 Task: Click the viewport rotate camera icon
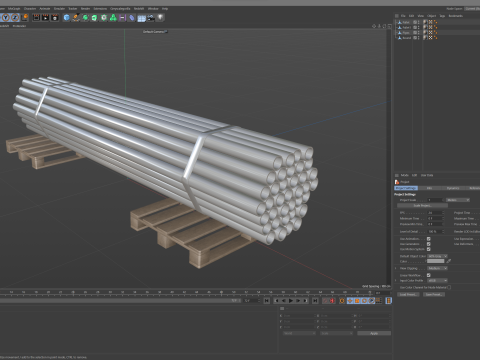[x=384, y=26]
